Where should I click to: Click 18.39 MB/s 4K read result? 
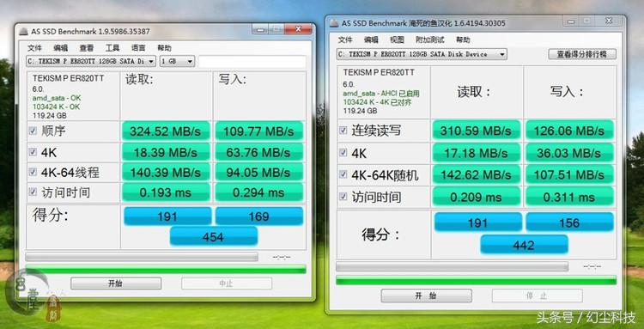[x=166, y=152]
